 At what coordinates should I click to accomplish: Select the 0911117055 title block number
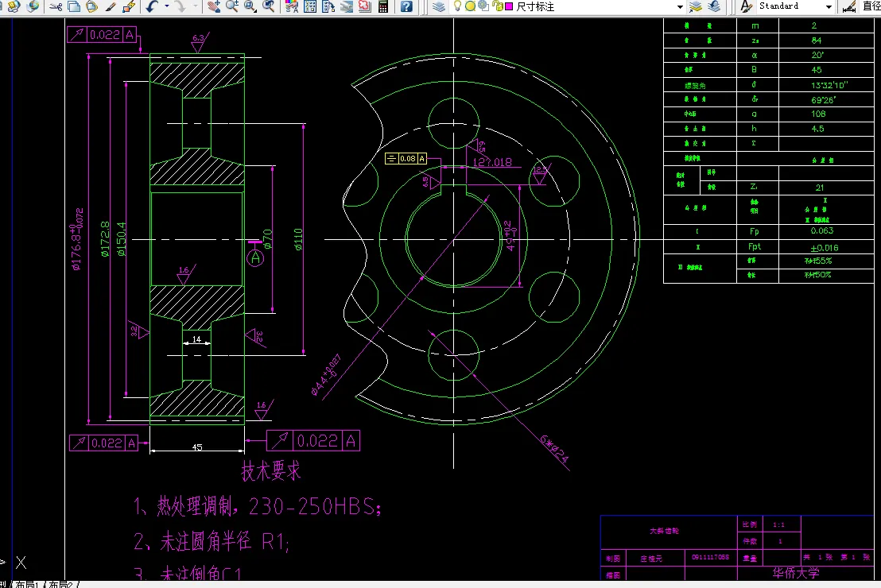click(710, 557)
